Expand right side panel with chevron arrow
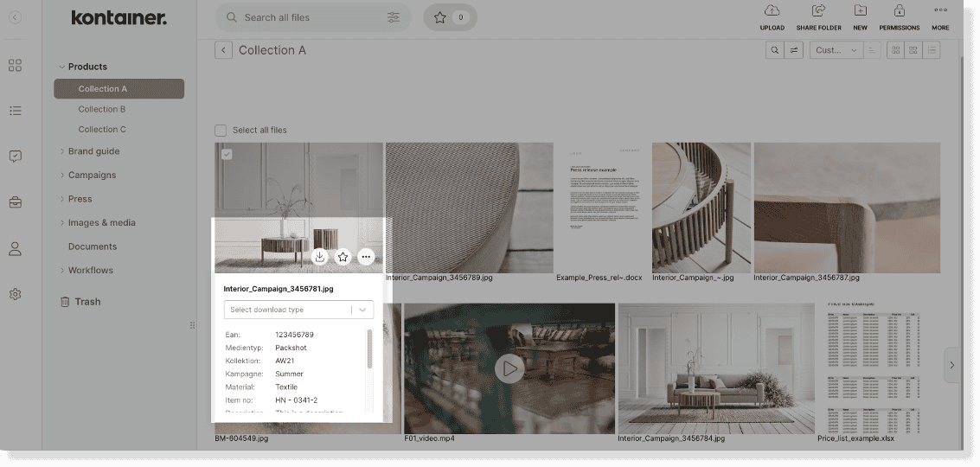The width and height of the screenshot is (980, 467). point(951,364)
